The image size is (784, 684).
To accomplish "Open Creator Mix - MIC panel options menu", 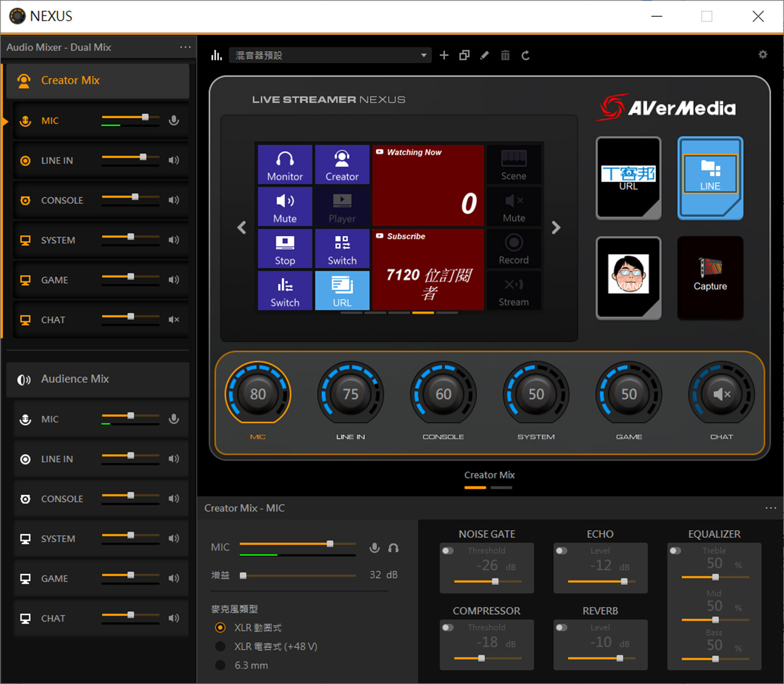I will tap(771, 508).
